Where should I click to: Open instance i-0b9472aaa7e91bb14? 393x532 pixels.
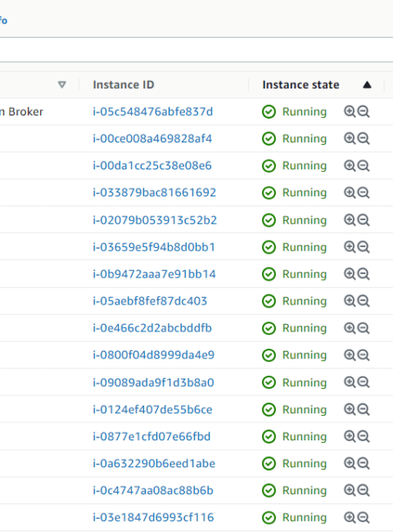(x=155, y=274)
